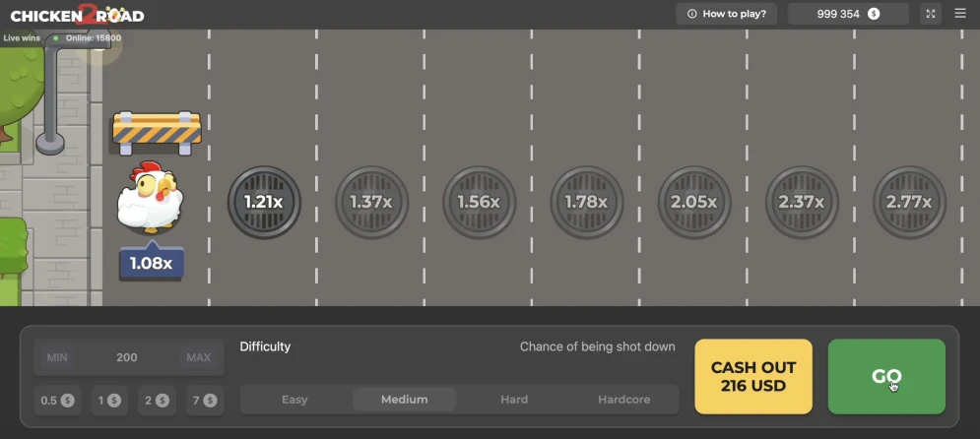Select Medium difficulty
Screen dimensions: 980x439
(404, 400)
